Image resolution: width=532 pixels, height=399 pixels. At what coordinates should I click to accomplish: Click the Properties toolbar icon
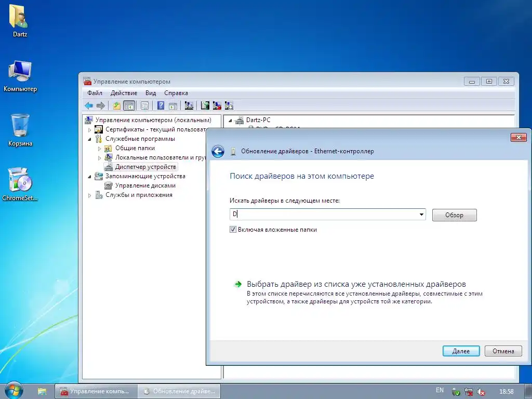point(144,106)
